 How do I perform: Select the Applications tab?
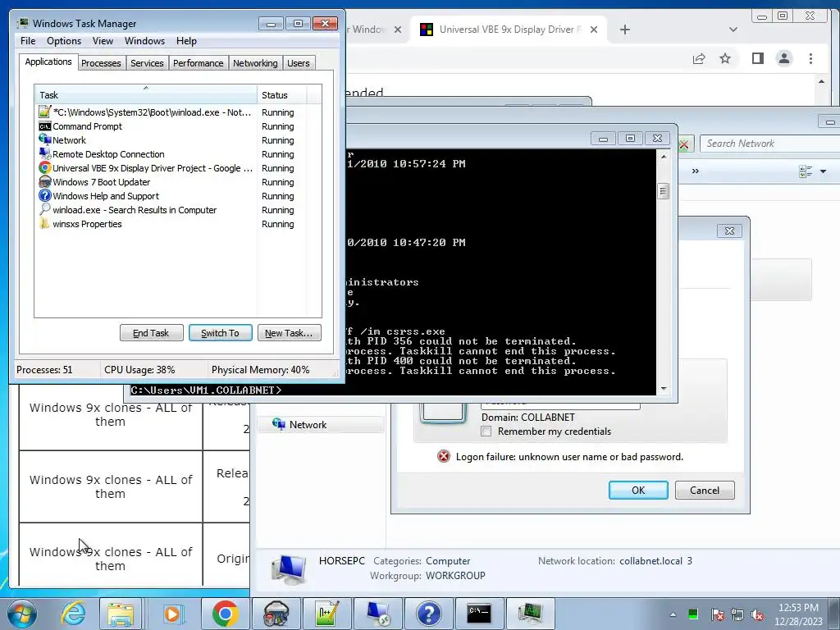(x=48, y=62)
